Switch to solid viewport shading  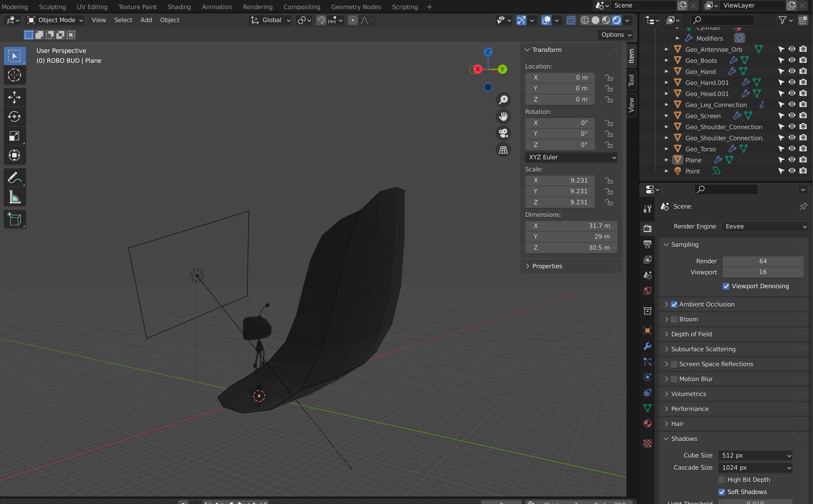click(x=595, y=20)
